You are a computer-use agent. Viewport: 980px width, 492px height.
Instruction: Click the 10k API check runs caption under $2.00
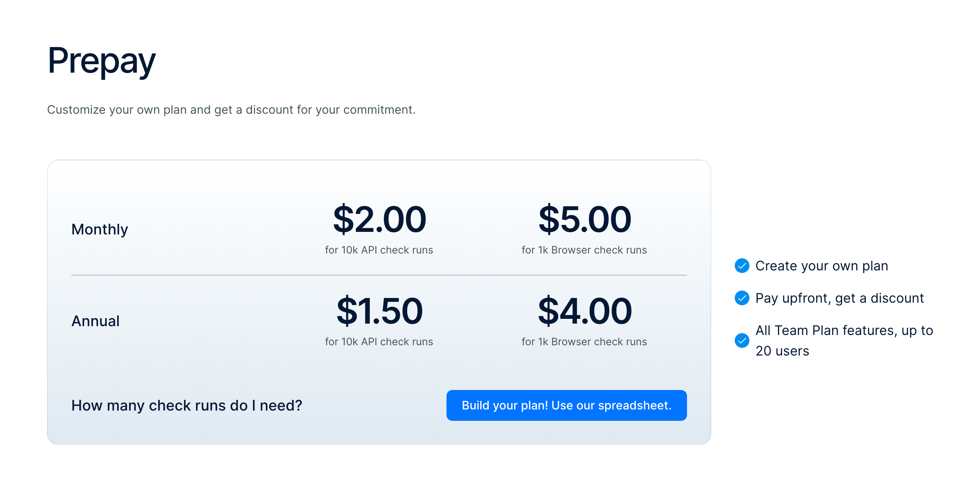click(379, 250)
